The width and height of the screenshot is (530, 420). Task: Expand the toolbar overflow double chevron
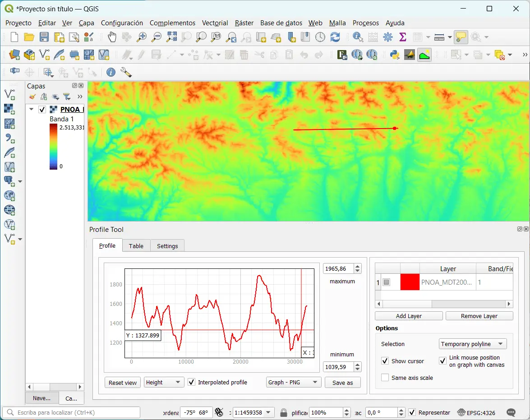point(525,55)
